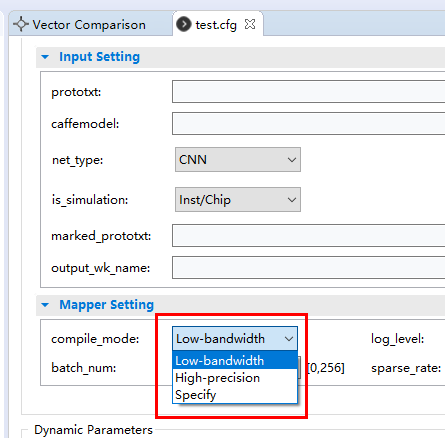Image resolution: width=445 pixels, height=438 pixels.
Task: Click the Input Setting header title
Action: coord(99,57)
